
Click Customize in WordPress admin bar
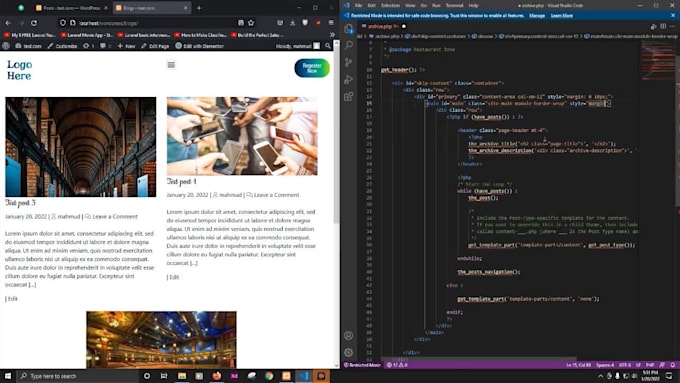point(62,46)
